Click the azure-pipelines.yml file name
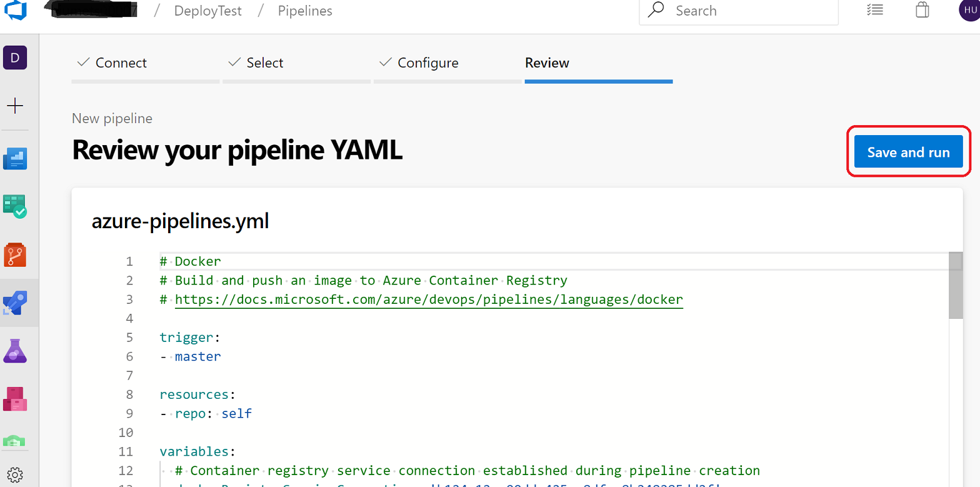 click(181, 221)
